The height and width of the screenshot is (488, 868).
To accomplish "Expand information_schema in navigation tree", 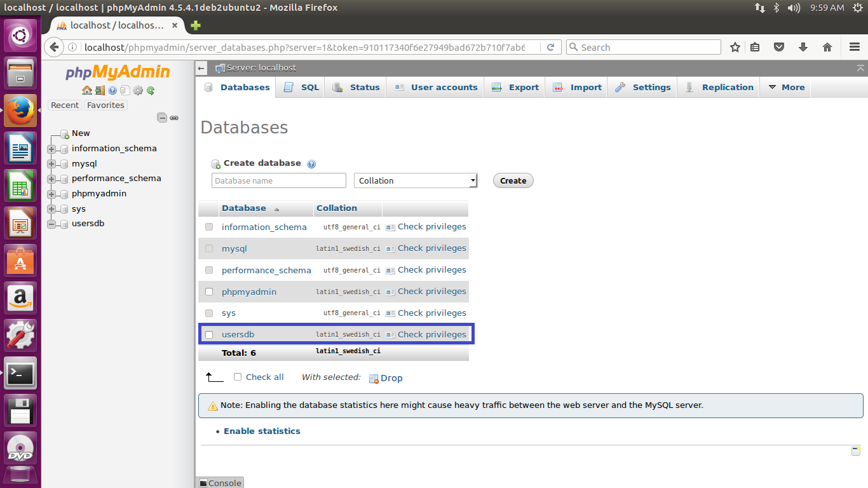I will [x=51, y=149].
